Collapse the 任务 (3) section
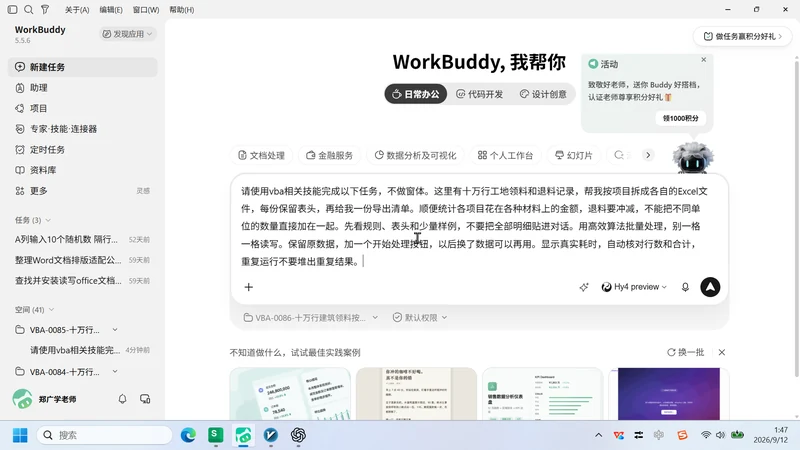This screenshot has height=450, width=800. (48, 220)
